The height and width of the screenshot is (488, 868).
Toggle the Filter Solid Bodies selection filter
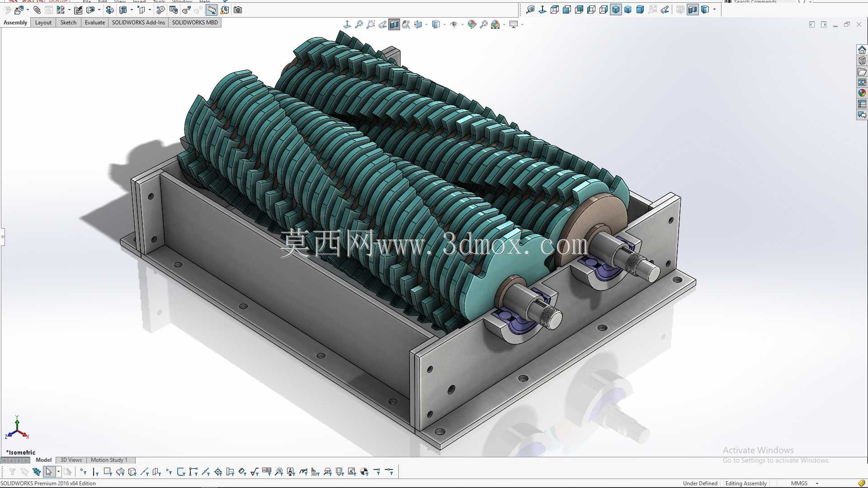[132, 472]
